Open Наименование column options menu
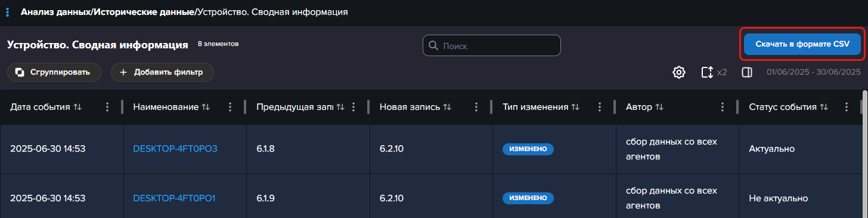868x218 pixels. pos(230,107)
